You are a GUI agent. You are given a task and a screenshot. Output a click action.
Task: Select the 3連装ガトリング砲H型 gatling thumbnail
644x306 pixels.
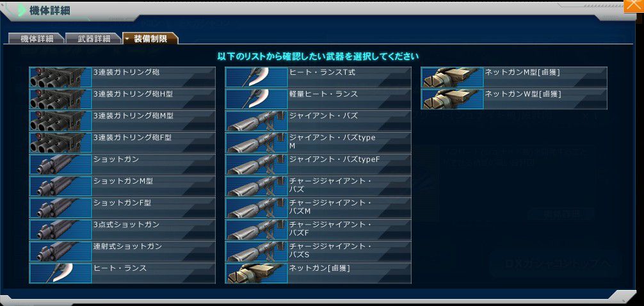(60, 99)
